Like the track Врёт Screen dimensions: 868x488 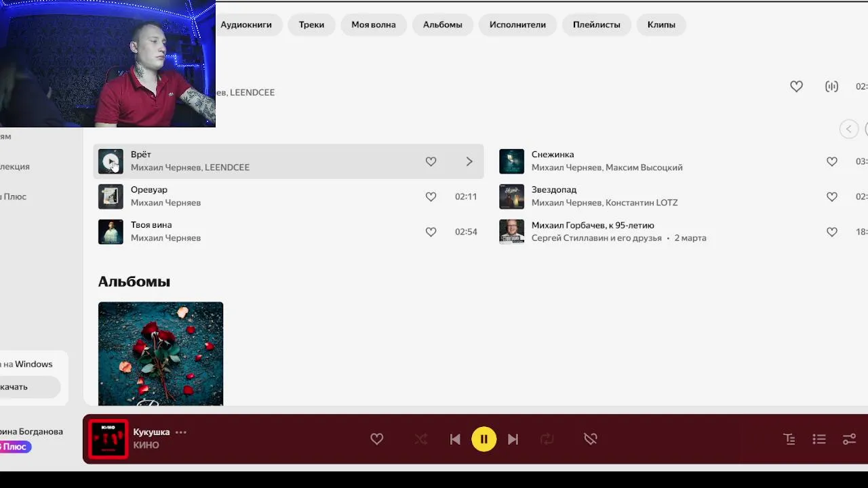(x=431, y=161)
